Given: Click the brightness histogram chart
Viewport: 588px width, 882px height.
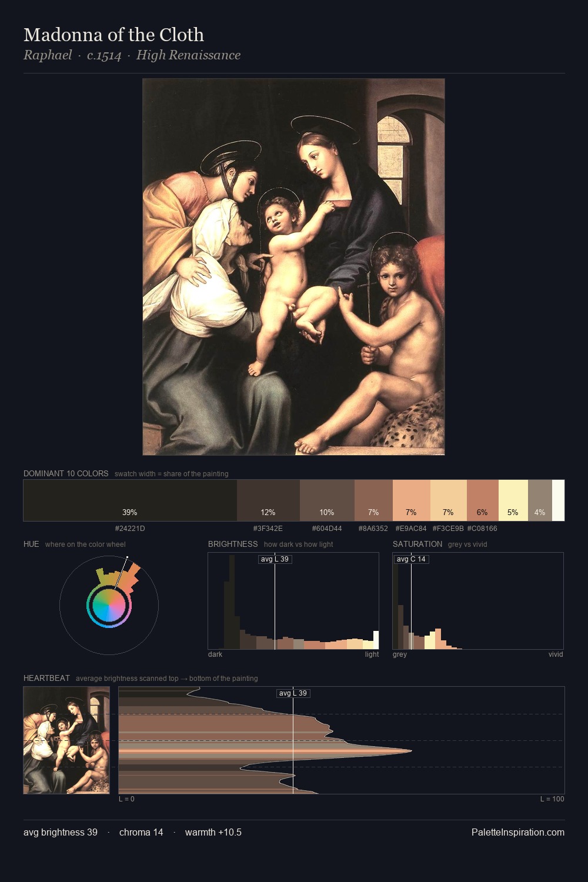Looking at the screenshot, I should coord(293,601).
